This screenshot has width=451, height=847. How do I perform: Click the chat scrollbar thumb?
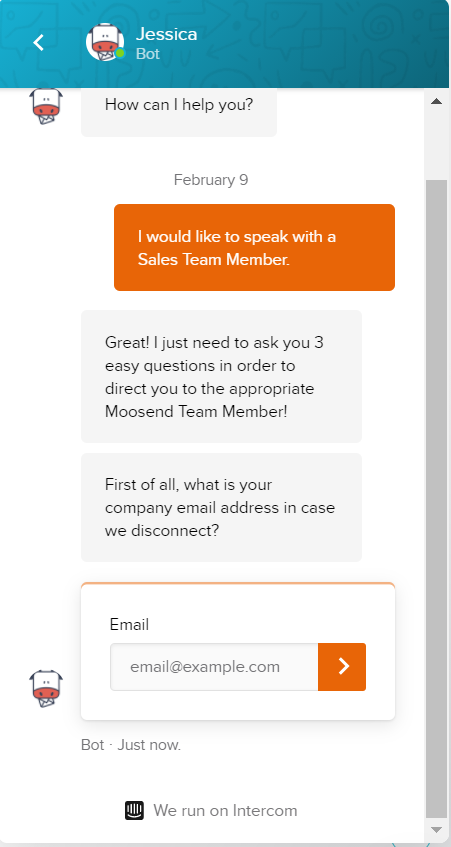(436, 499)
